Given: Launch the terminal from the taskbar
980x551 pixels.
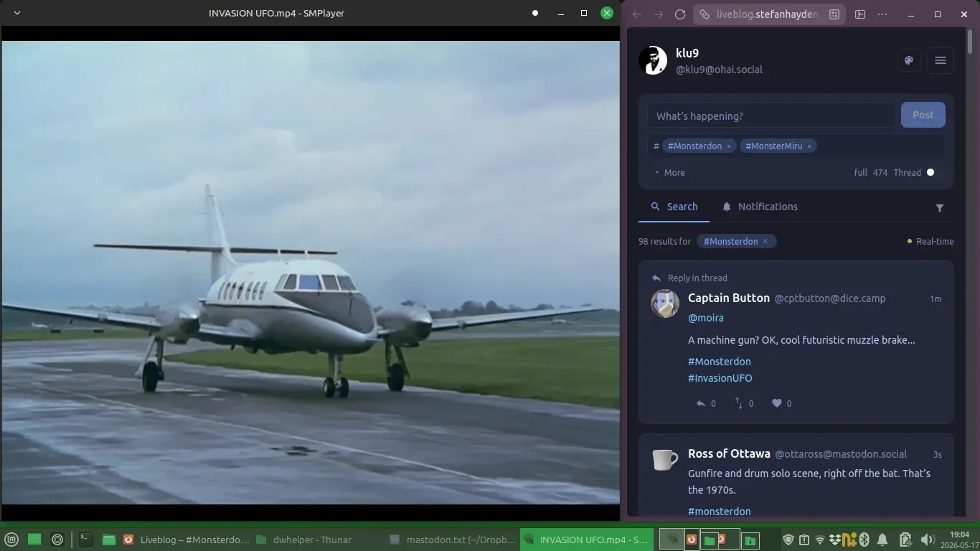Looking at the screenshot, I should point(86,540).
